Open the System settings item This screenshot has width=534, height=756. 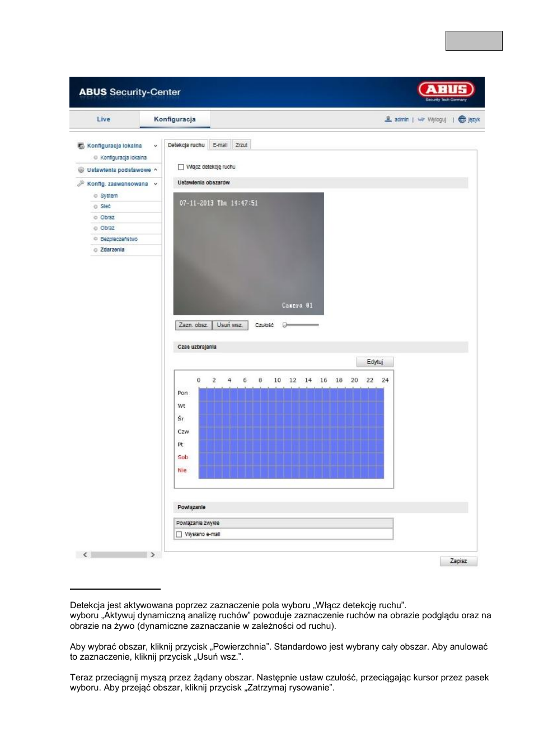point(109,196)
